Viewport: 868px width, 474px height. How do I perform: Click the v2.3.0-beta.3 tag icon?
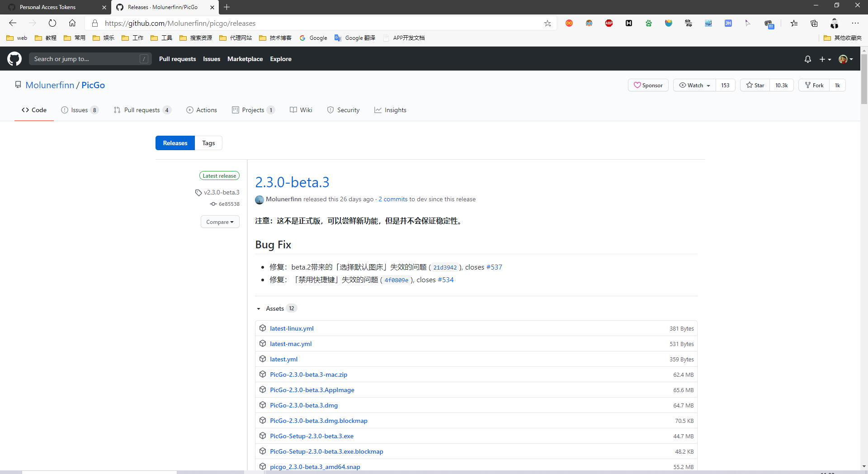point(198,193)
